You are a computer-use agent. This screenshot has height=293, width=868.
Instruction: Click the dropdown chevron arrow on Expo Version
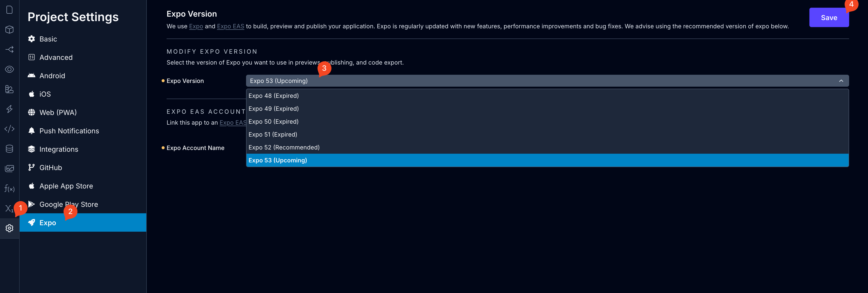point(841,81)
